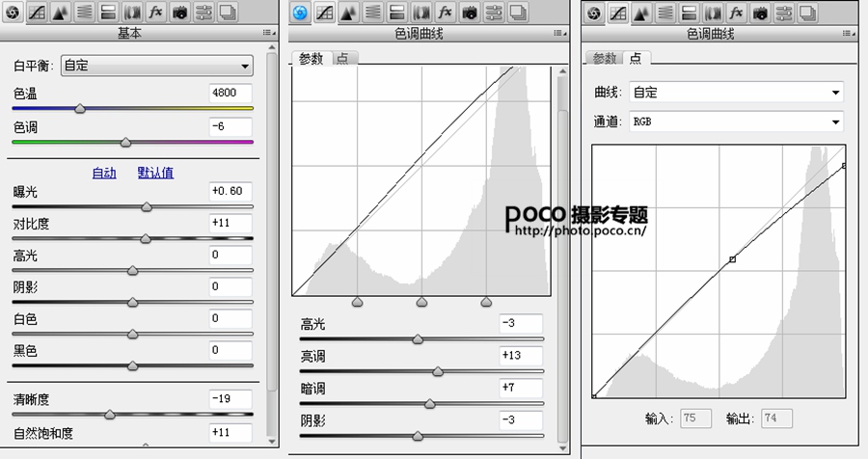Click right region divider handle under parametric curve
This screenshot has height=459, width=868.
point(486,302)
